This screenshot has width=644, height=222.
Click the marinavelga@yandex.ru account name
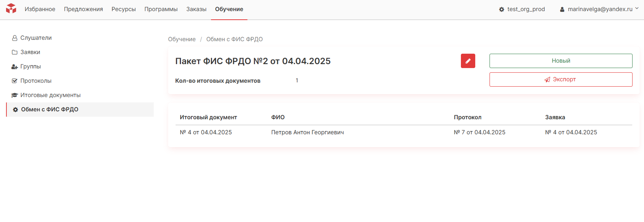click(600, 9)
